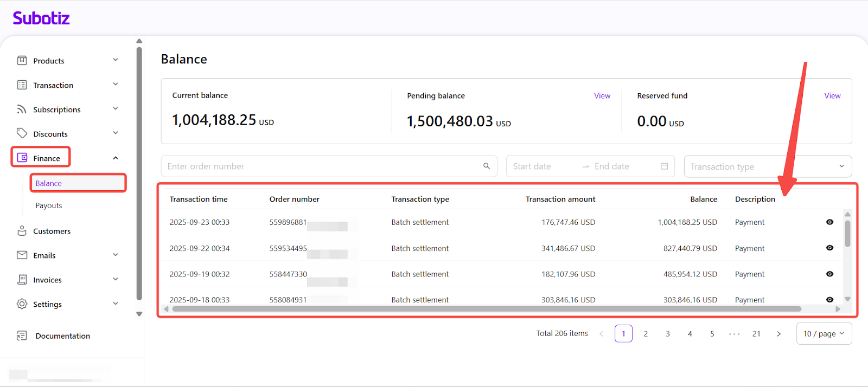
Task: View details of 2025-09-23 transaction via eye icon
Action: [x=829, y=222]
